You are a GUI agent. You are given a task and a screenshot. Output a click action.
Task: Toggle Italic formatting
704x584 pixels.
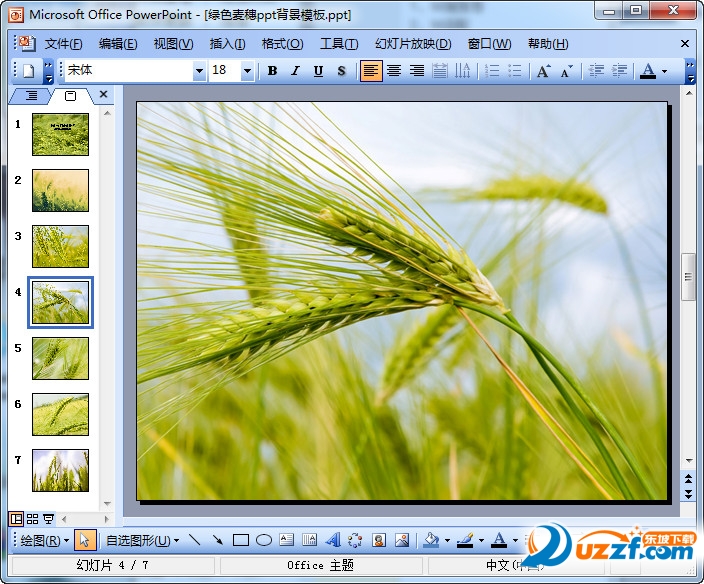point(295,71)
